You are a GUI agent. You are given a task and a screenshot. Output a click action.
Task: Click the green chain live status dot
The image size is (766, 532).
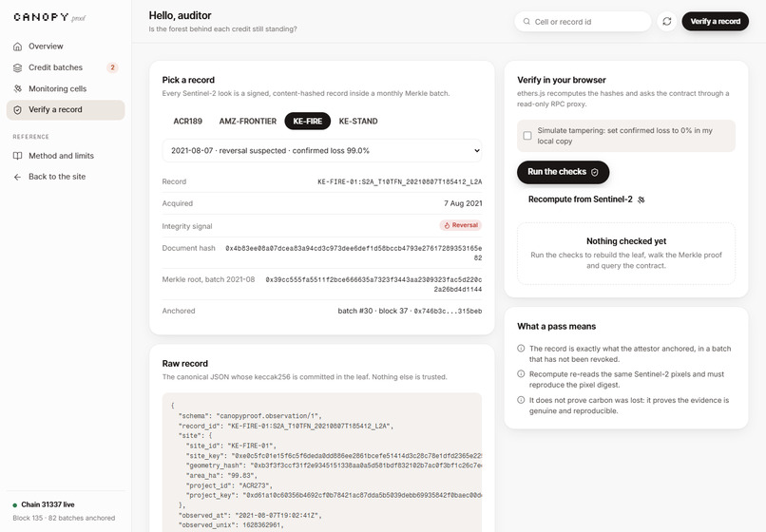pyautogui.click(x=14, y=505)
